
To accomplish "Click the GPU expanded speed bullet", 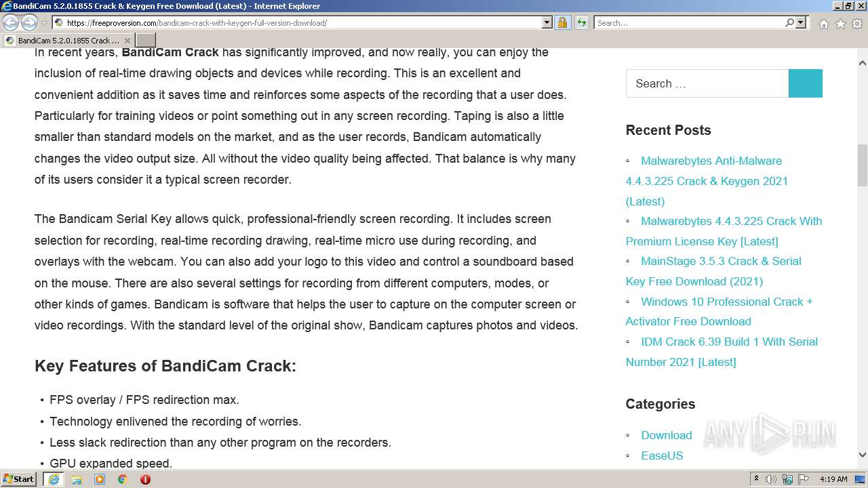I will point(111,464).
